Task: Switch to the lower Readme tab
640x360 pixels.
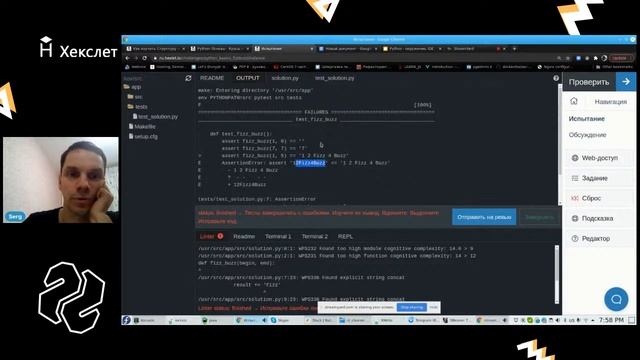Action: pyautogui.click(x=244, y=236)
